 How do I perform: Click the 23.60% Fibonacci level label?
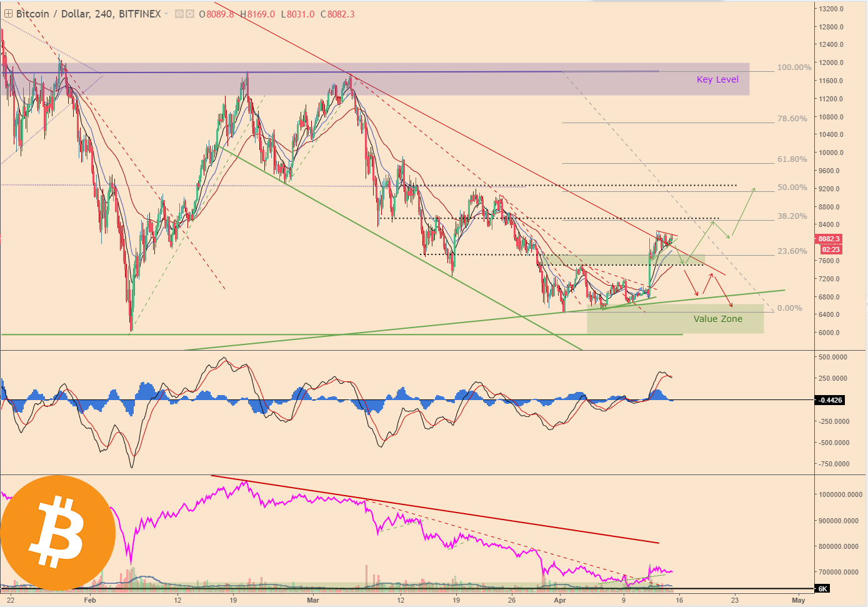click(792, 251)
